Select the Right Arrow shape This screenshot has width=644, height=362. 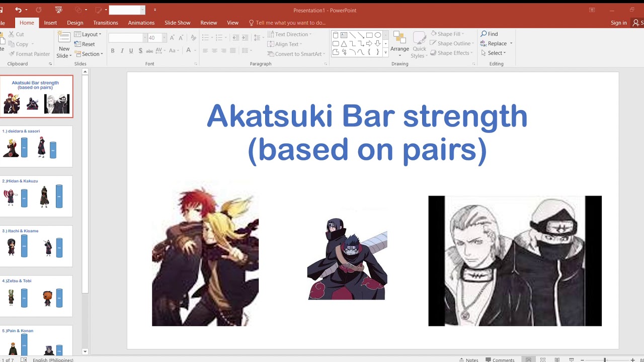point(369,44)
